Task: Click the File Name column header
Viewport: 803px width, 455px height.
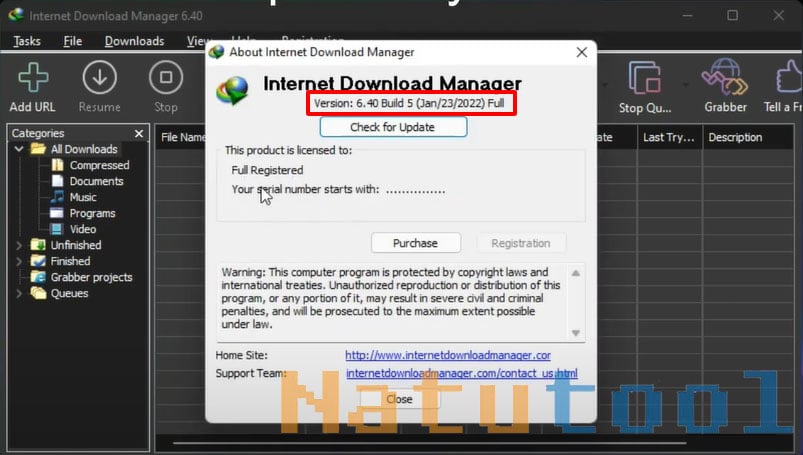Action: (181, 137)
